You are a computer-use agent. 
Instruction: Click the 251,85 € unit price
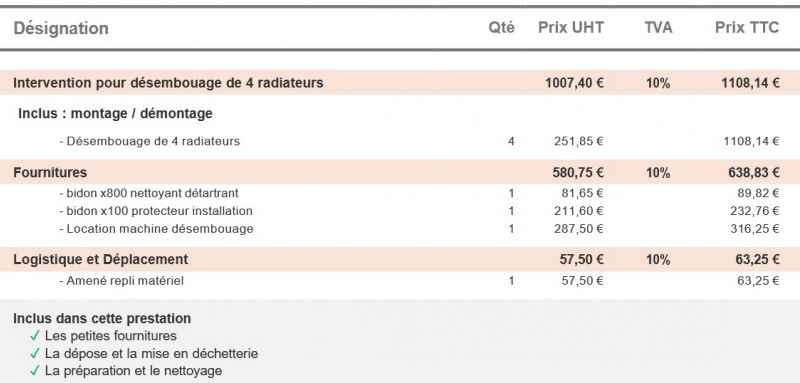pyautogui.click(x=579, y=141)
